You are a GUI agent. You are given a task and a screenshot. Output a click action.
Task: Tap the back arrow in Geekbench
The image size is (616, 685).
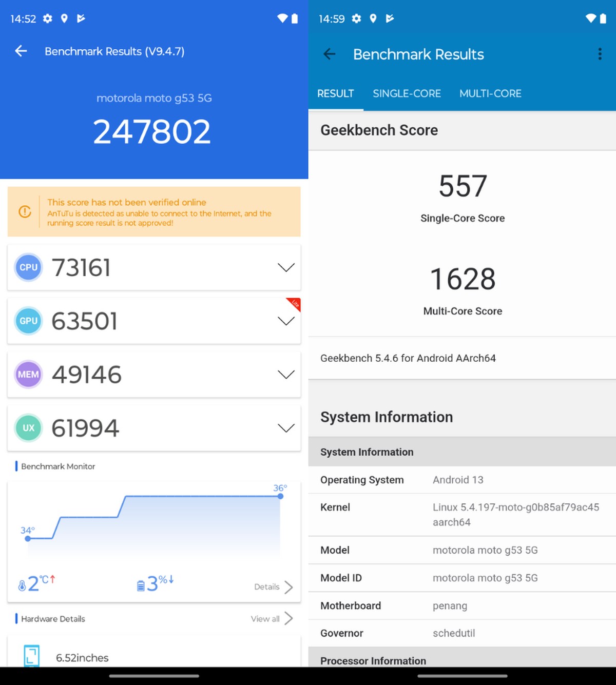pyautogui.click(x=330, y=54)
